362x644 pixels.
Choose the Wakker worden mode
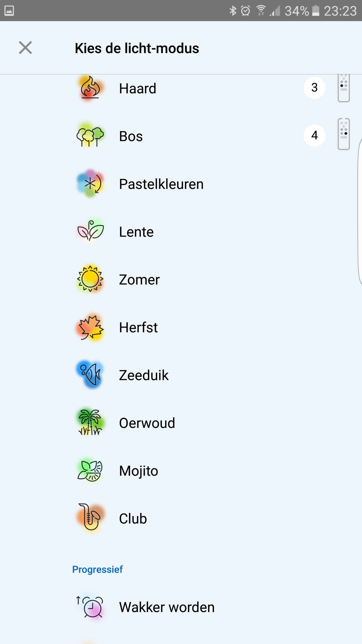pos(167,607)
